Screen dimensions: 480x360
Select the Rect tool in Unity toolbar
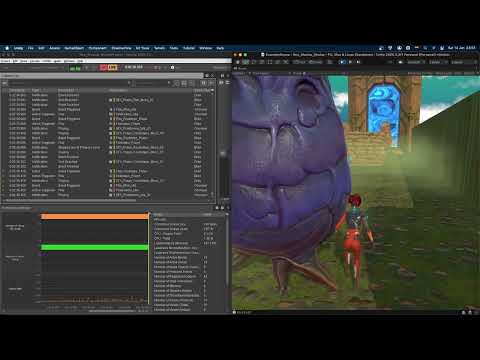pyautogui.click(x=270, y=62)
